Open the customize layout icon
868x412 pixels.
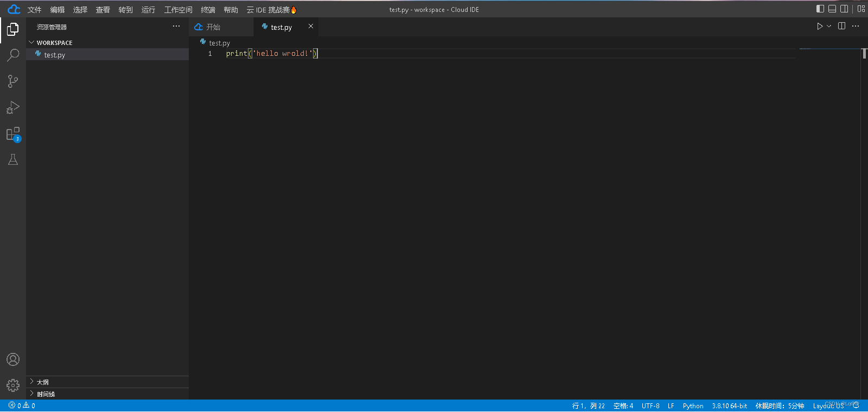pos(861,9)
